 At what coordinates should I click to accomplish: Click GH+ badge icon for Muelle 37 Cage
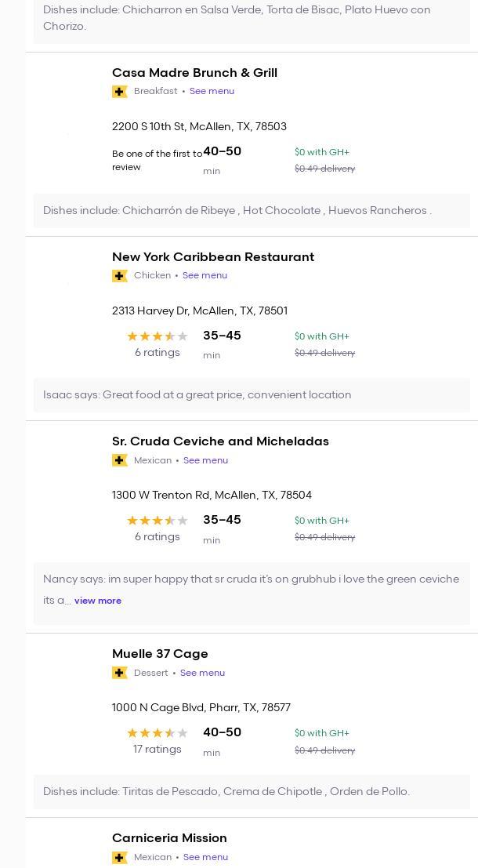click(120, 673)
